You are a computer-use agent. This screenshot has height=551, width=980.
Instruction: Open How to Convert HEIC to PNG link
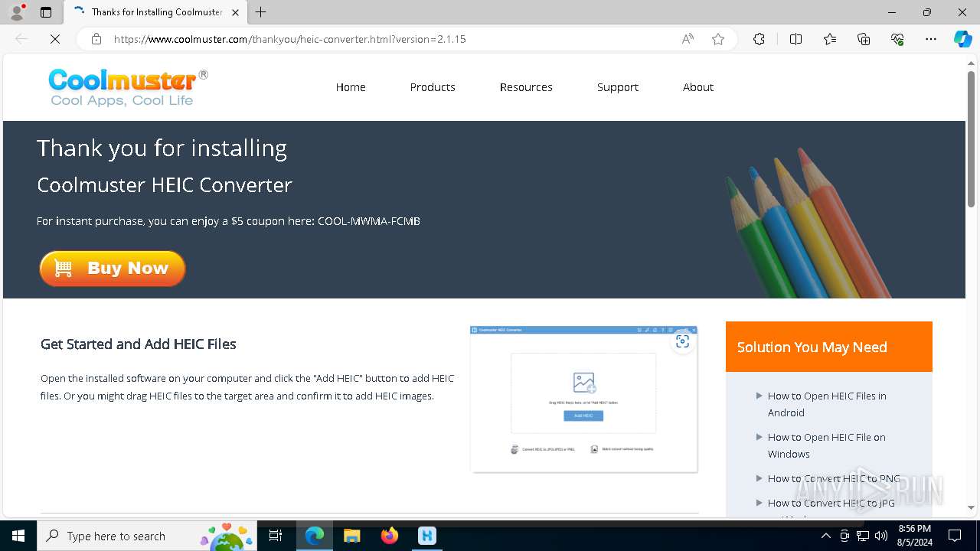834,478
